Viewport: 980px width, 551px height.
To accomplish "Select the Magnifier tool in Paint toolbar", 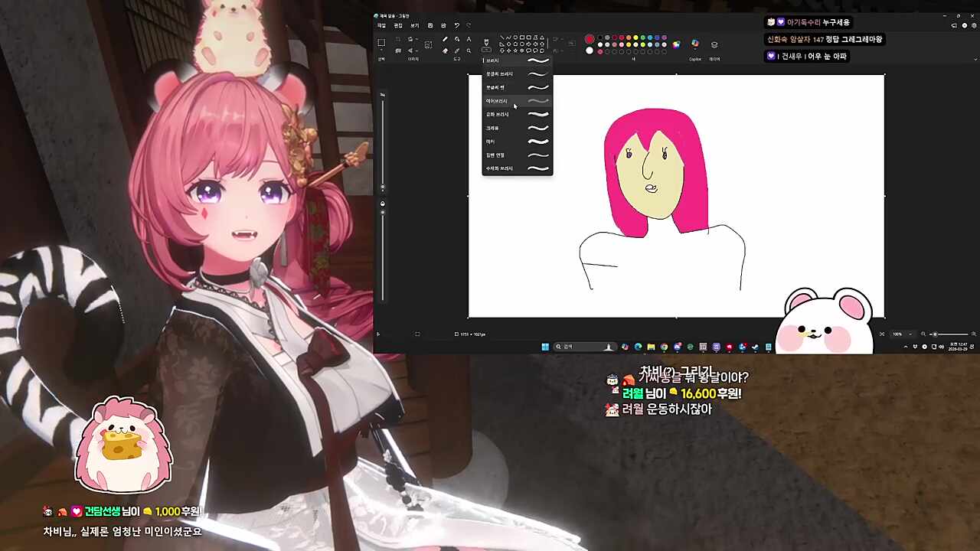I will pyautogui.click(x=469, y=51).
